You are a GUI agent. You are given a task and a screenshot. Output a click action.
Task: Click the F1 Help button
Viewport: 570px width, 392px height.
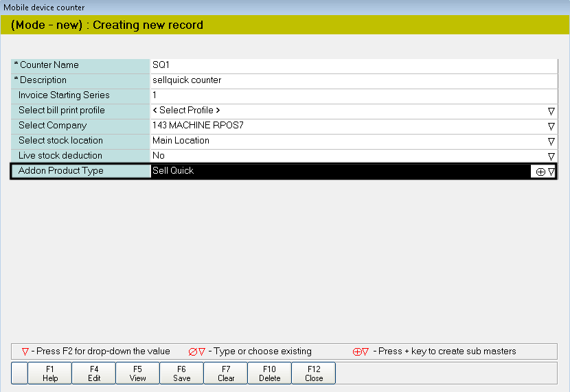pos(50,373)
